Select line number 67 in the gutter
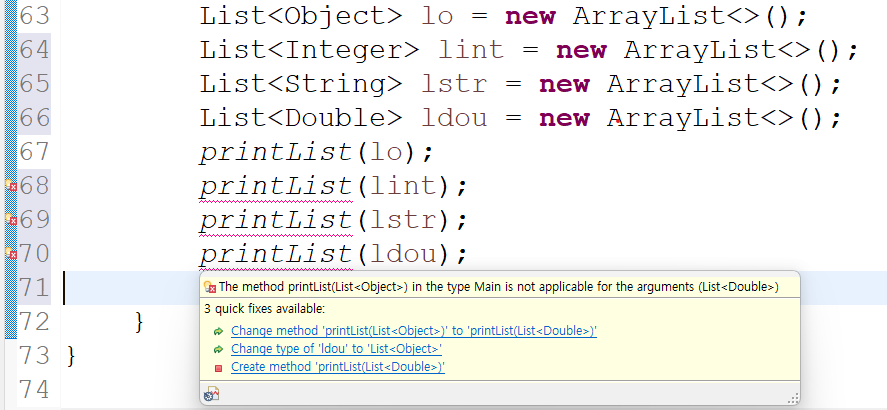This screenshot has width=887, height=410. [x=35, y=152]
